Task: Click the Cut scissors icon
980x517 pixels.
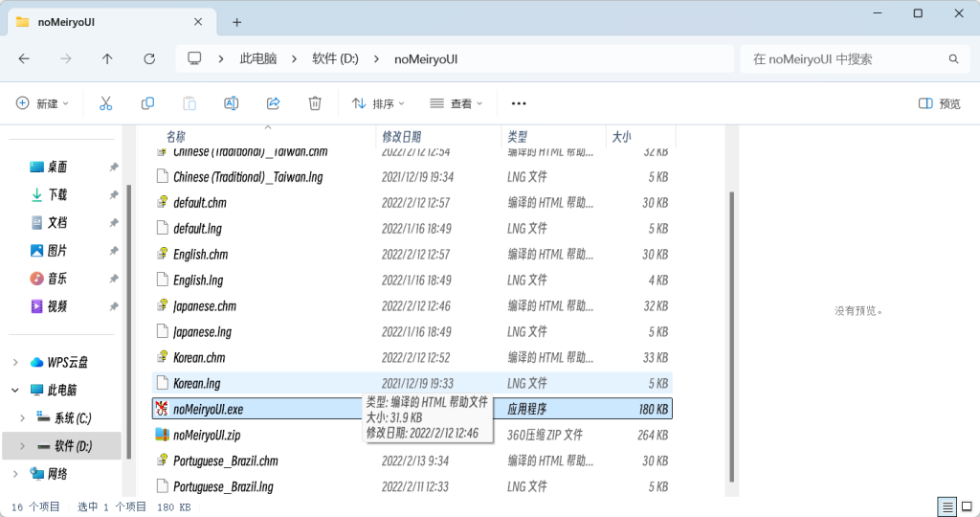Action: pos(105,103)
